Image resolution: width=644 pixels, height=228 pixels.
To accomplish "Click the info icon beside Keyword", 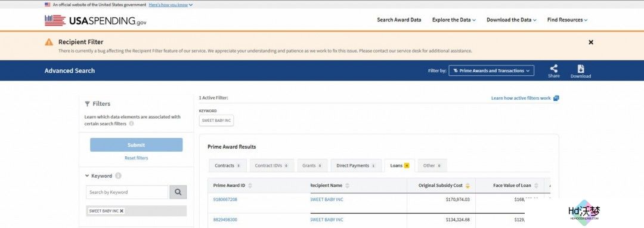I will point(118,176).
